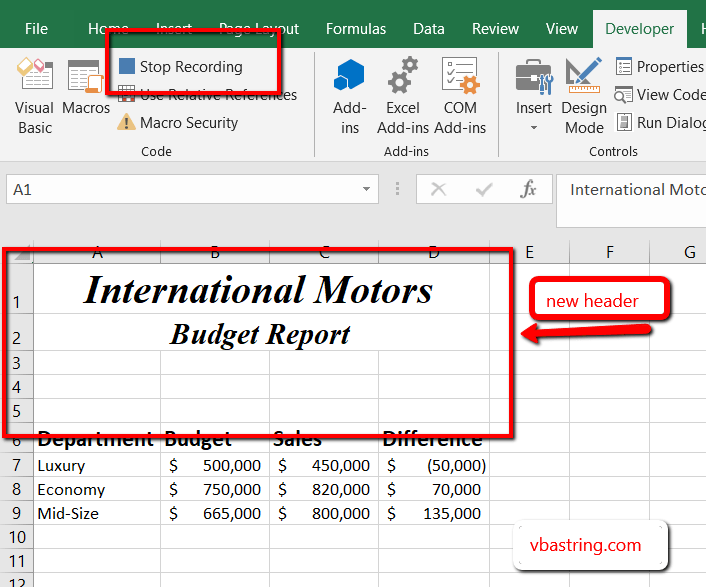Open COM Add-ins dialog

460,96
